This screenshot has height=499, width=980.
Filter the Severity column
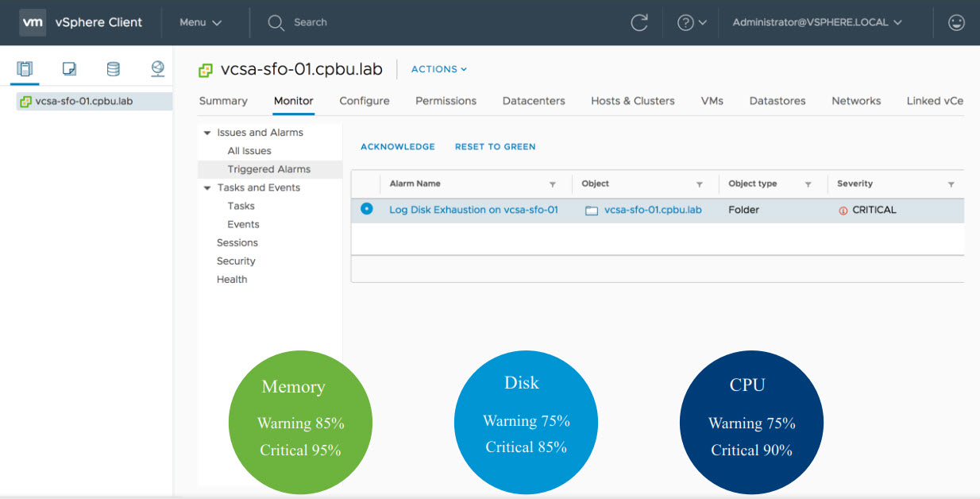(x=951, y=184)
